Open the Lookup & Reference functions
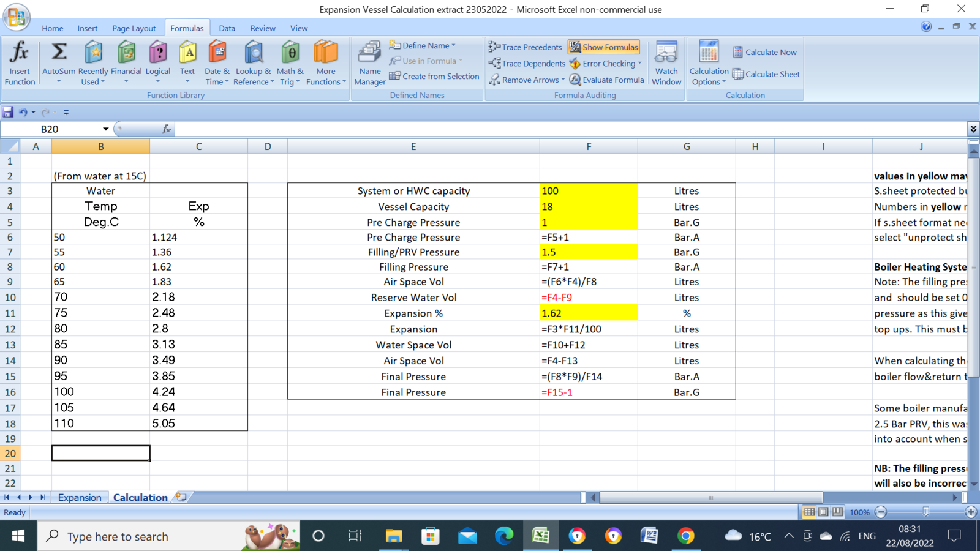Viewport: 980px width, 551px height. click(x=253, y=62)
